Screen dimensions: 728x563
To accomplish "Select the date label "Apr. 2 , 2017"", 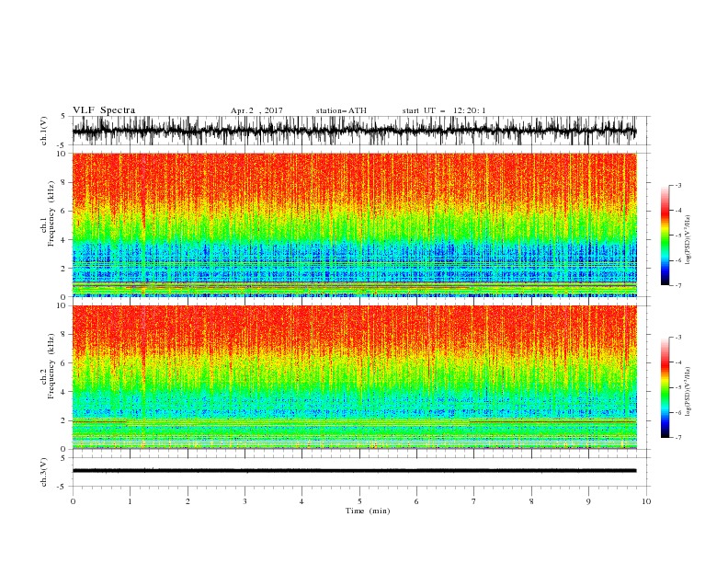I will 256,110.
